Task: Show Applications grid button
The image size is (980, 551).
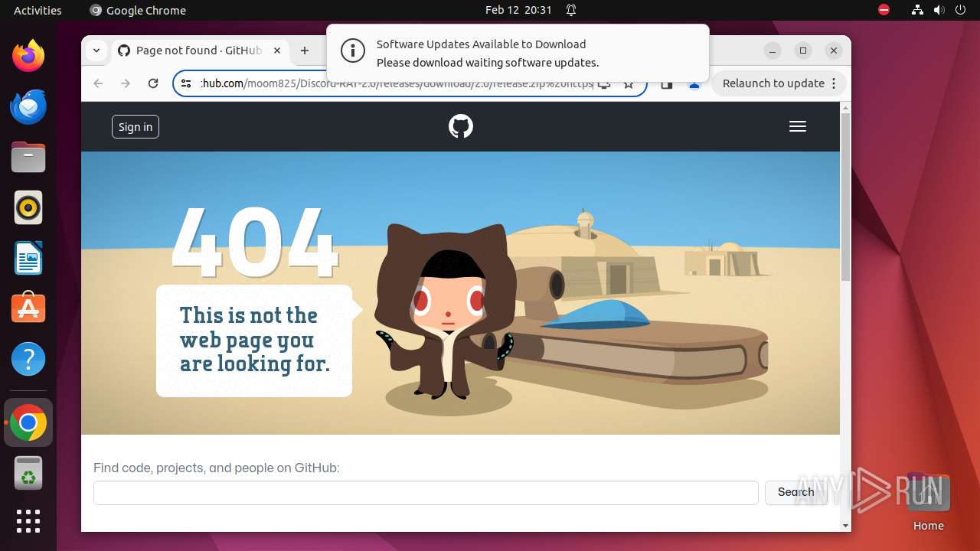Action: 28,521
